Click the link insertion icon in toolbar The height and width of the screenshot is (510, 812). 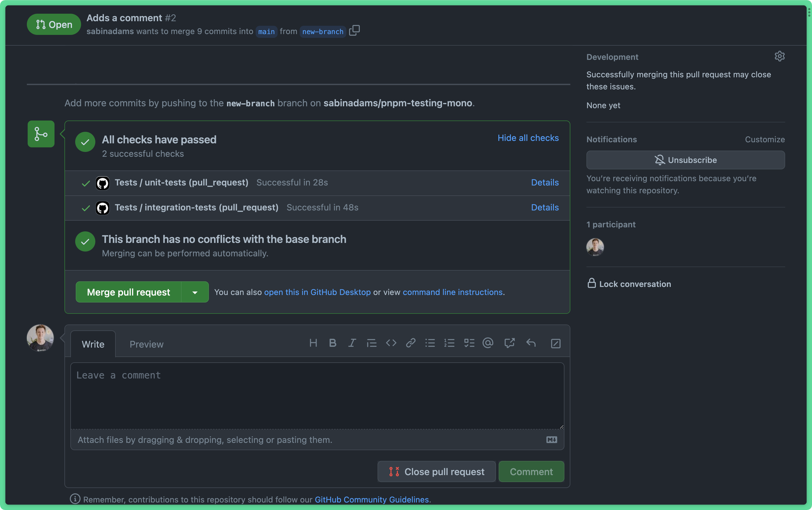coord(411,343)
